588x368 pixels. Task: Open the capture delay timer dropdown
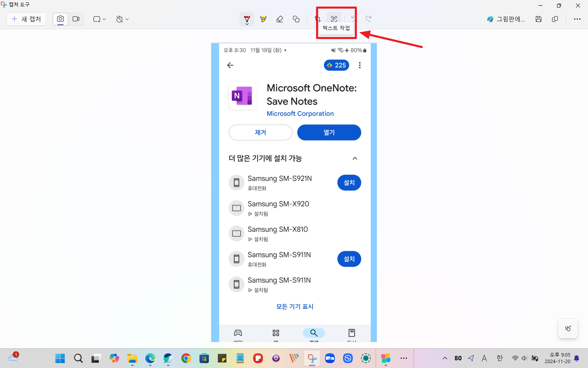[x=122, y=19]
